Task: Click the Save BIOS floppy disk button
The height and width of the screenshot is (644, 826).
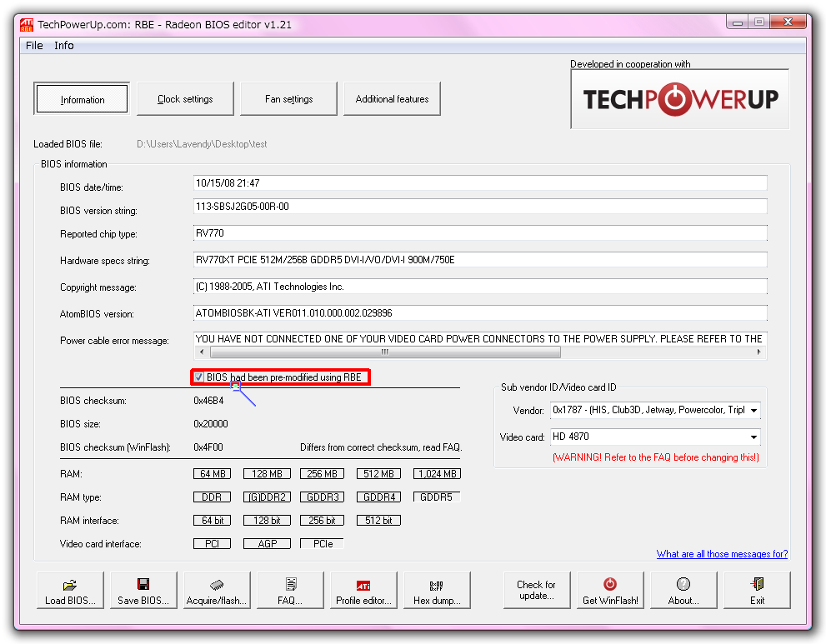Action: 143,591
